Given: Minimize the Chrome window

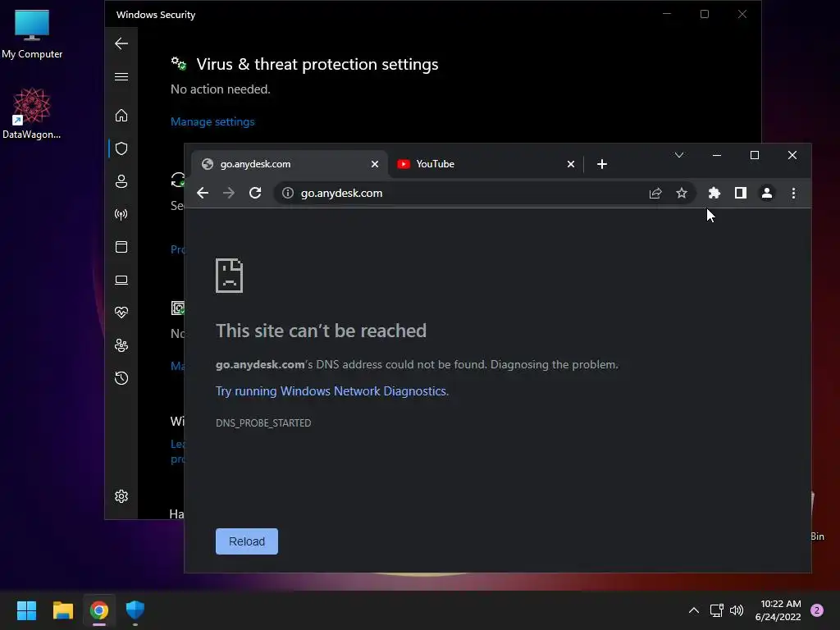Looking at the screenshot, I should (717, 155).
